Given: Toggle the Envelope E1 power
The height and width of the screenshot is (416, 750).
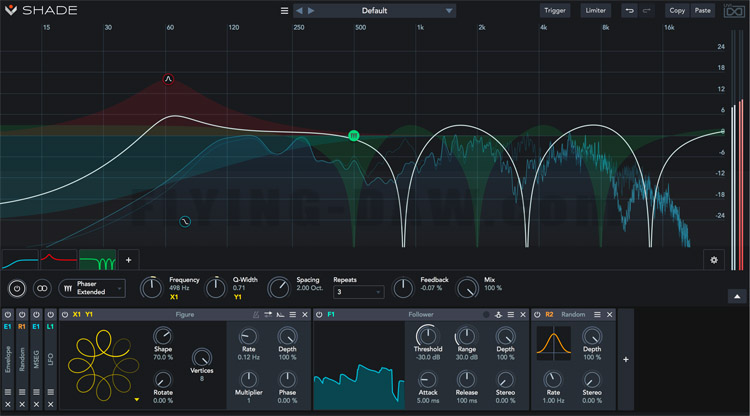Looking at the screenshot, I should tap(8, 315).
